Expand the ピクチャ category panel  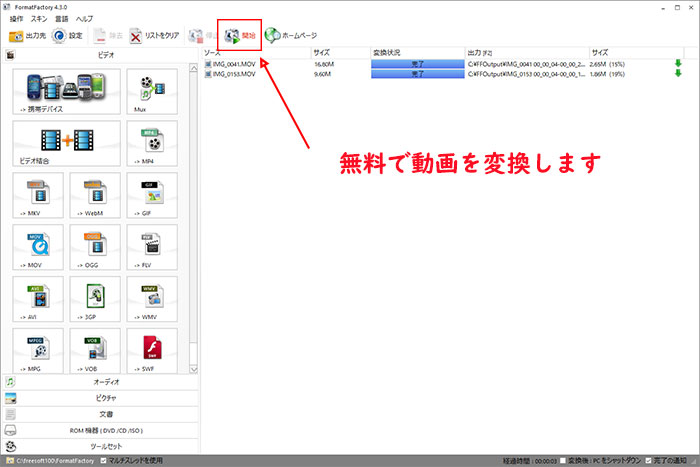click(100, 398)
